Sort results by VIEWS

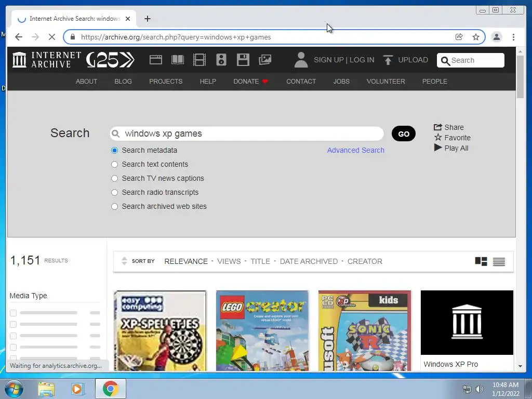coord(229,261)
